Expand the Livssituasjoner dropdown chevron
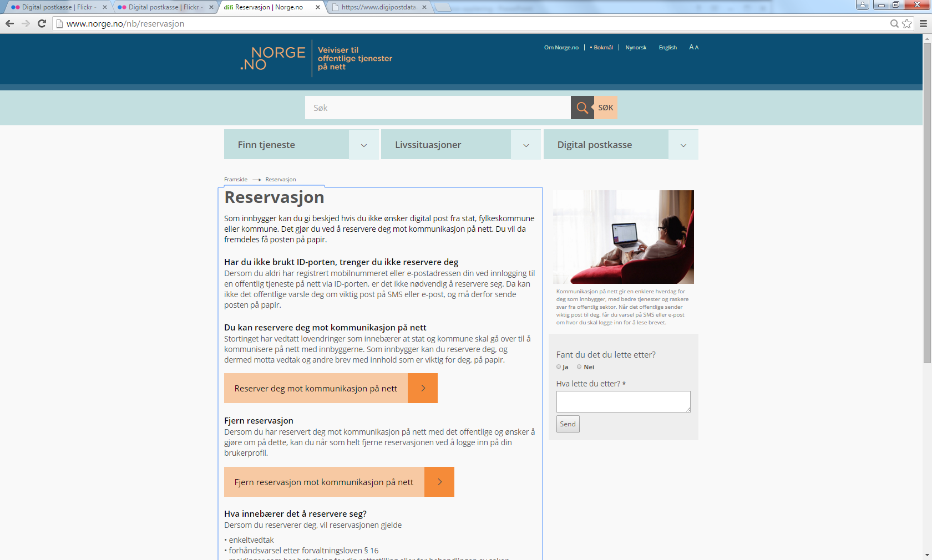The width and height of the screenshot is (932, 560). click(526, 145)
